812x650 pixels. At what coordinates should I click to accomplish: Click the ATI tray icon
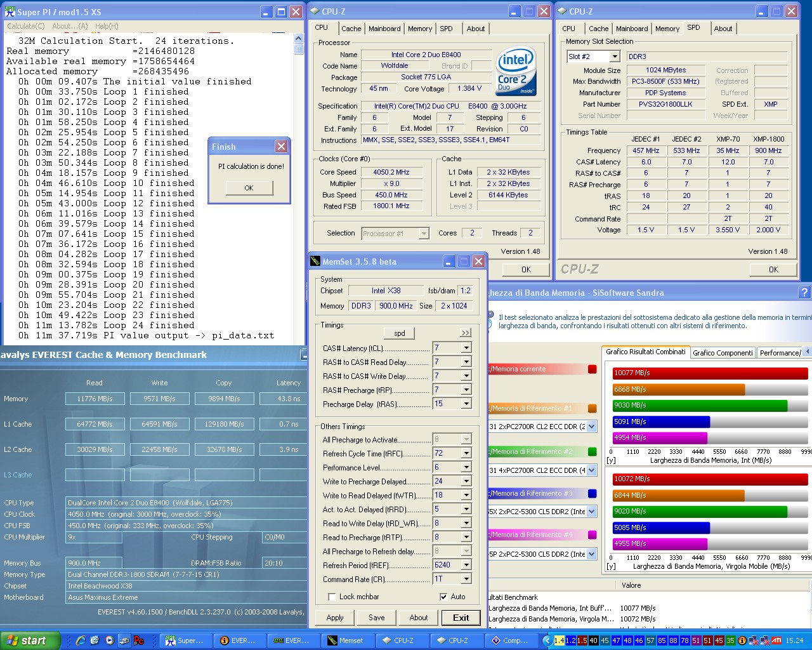[776, 640]
